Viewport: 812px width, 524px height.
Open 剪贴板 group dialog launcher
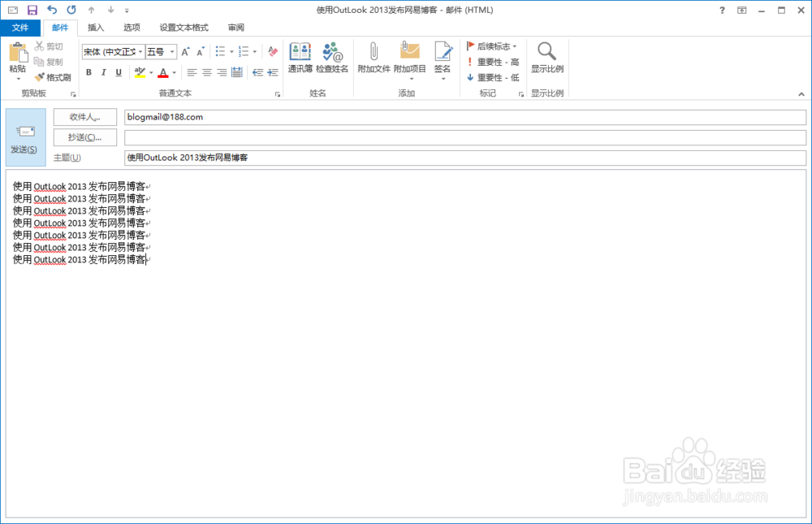(73, 94)
